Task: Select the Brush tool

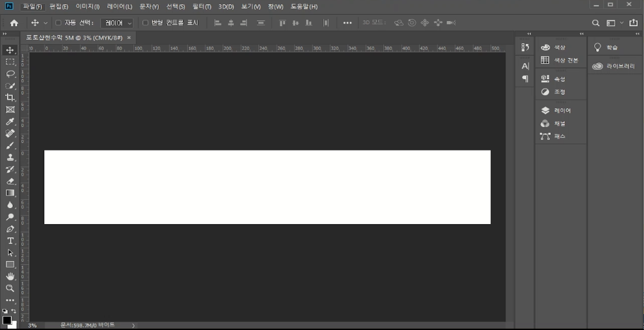Action: click(10, 146)
